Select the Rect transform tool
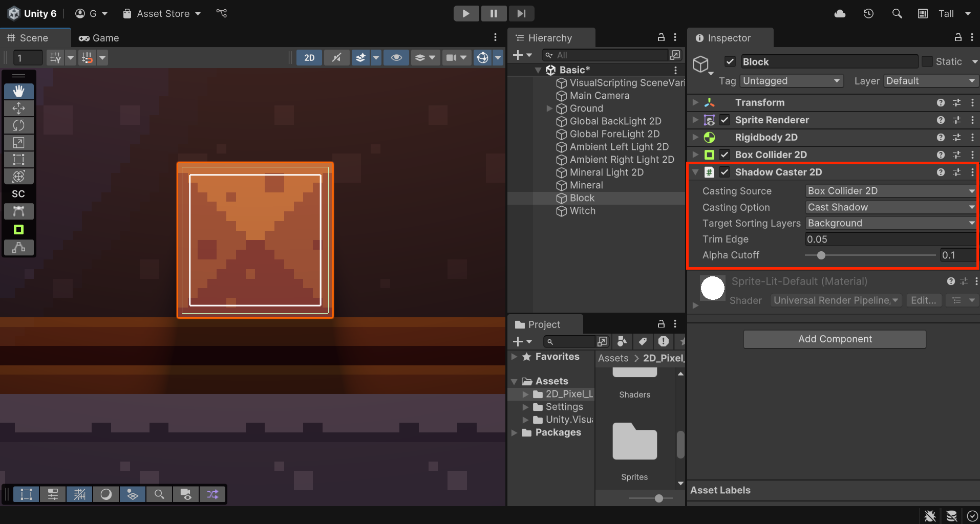 pos(19,159)
